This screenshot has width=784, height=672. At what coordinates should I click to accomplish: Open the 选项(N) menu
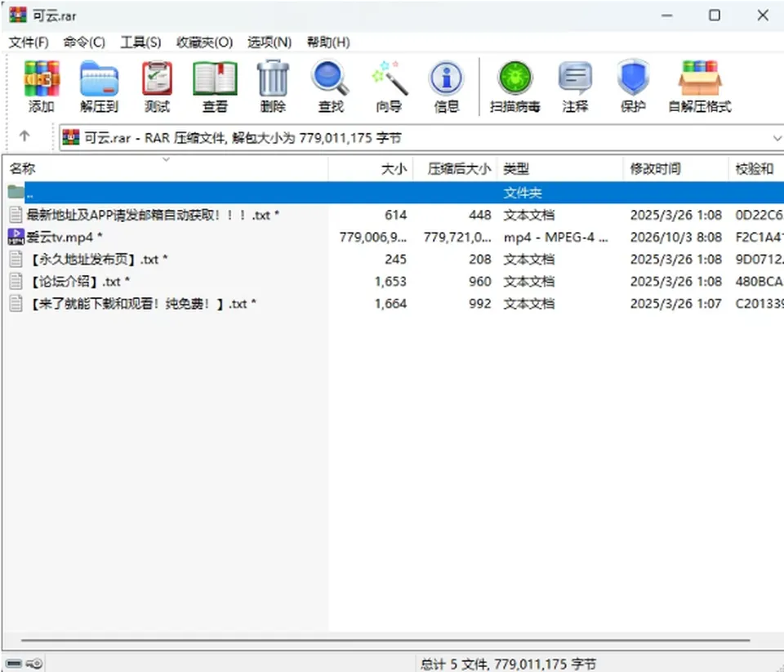click(x=269, y=42)
